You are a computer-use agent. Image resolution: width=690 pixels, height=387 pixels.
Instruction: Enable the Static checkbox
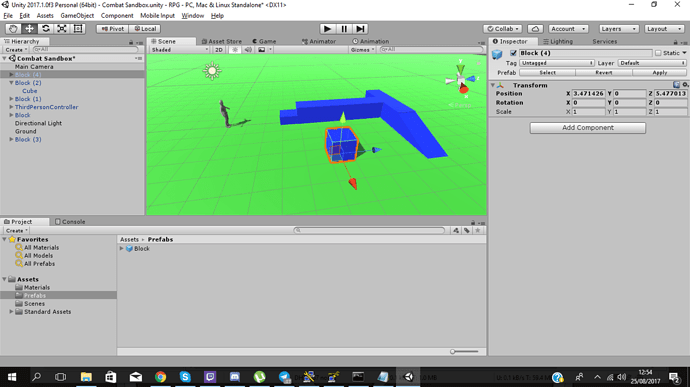(x=658, y=53)
